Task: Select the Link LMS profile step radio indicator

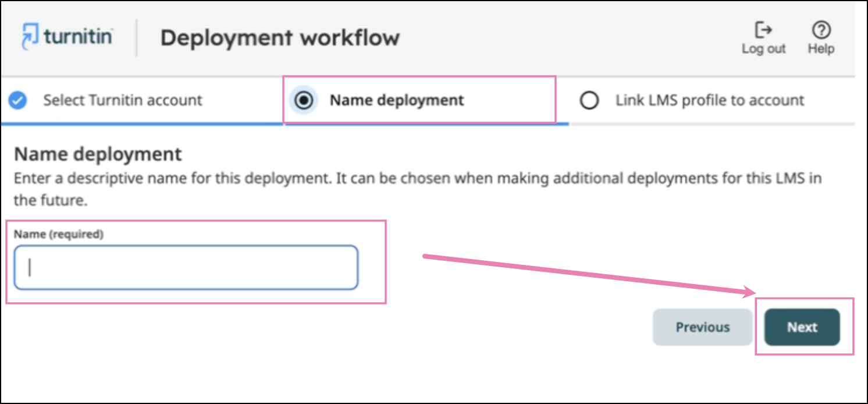Action: (x=589, y=101)
